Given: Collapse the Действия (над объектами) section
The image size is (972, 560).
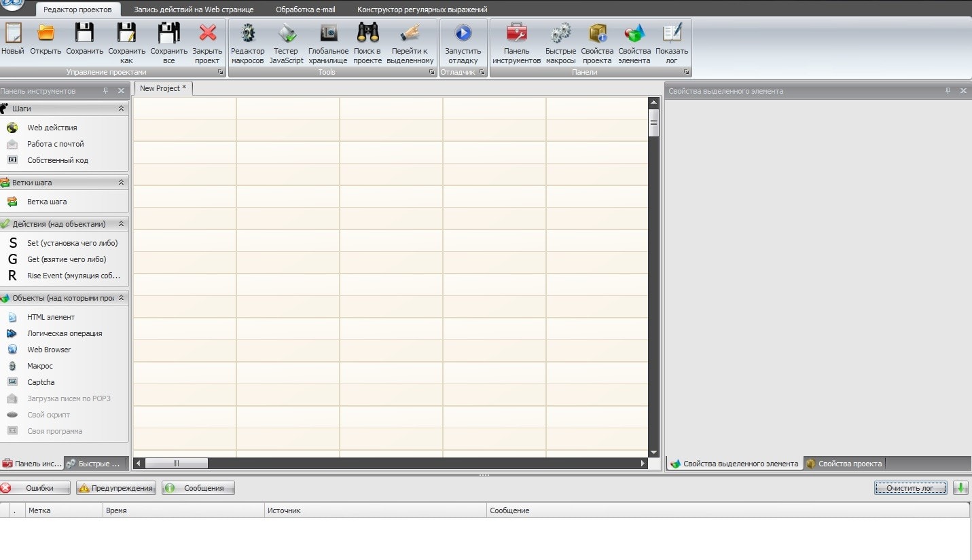Looking at the screenshot, I should (121, 224).
